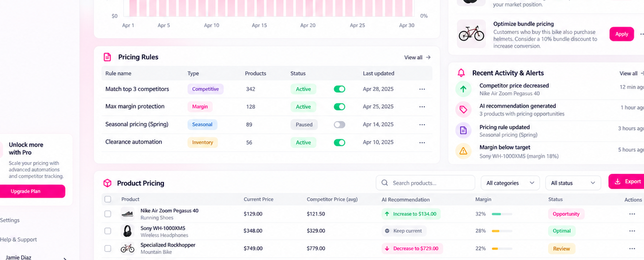644x260 pixels.
Task: Click the Nike shoe product thumbnail
Action: pyautogui.click(x=127, y=214)
